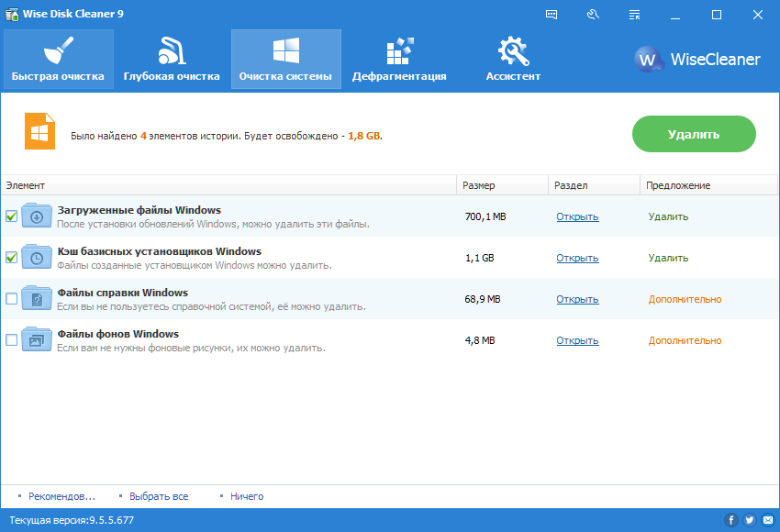Select the Очистка системы tab

[x=286, y=60]
